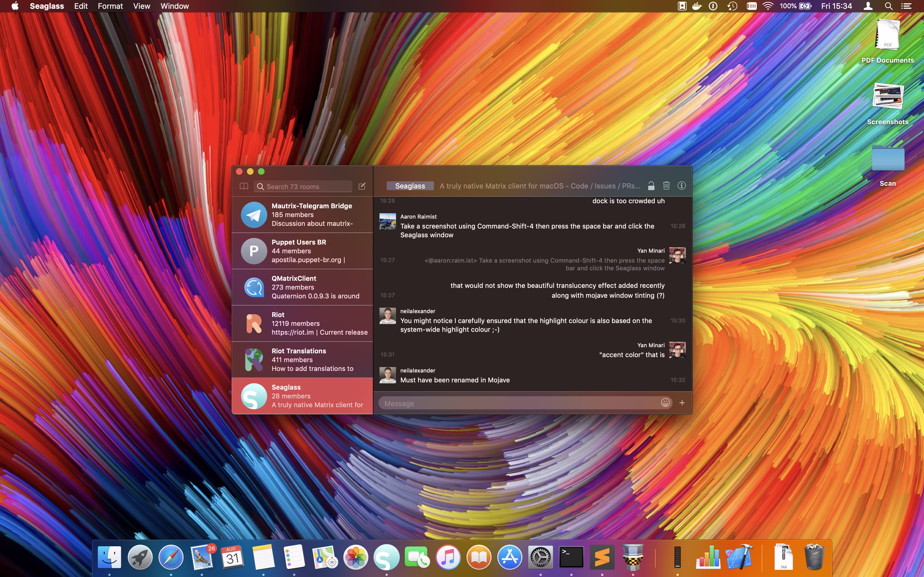Click the Seaglass app icon in the Dock
The height and width of the screenshot is (577, 924).
click(x=386, y=557)
